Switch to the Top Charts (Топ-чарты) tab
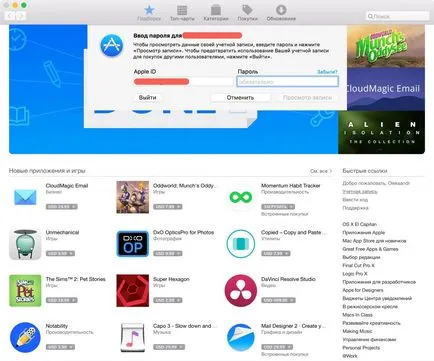This screenshot has width=434, height=361. (x=182, y=13)
